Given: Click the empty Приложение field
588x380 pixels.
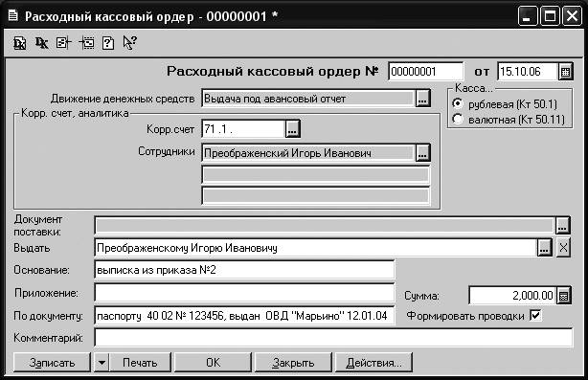Looking at the screenshot, I should click(x=244, y=293).
